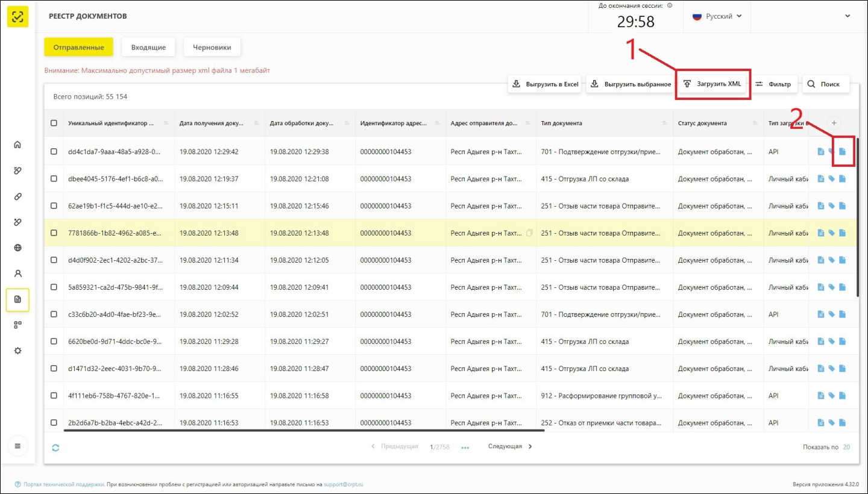868x494 pixels.
Task: Check the box for row c33c6b20
Action: tap(54, 314)
